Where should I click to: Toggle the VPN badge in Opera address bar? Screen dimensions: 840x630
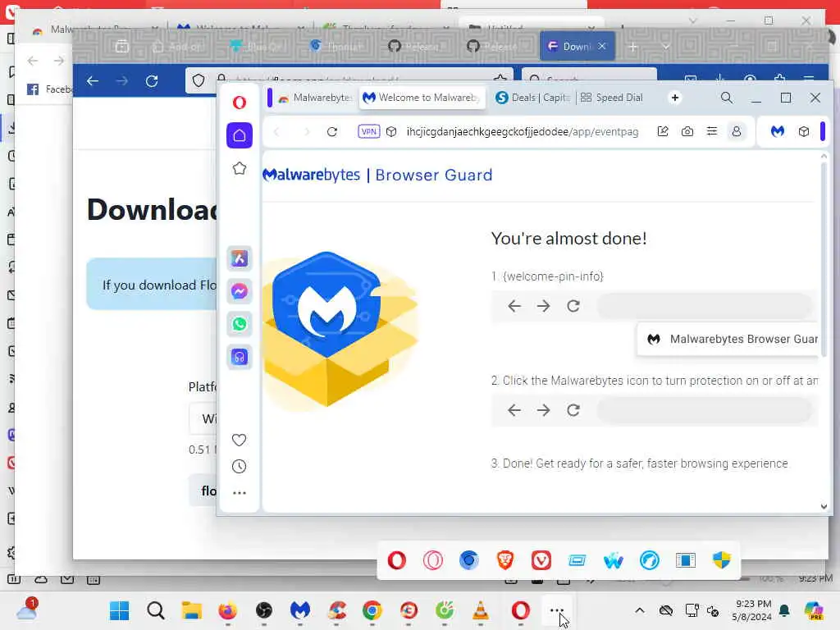(x=368, y=132)
